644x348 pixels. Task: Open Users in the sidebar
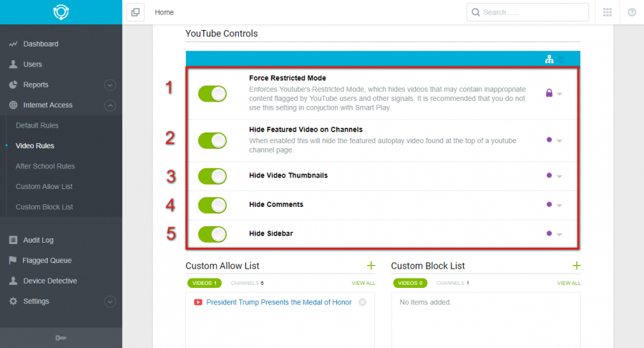(32, 64)
